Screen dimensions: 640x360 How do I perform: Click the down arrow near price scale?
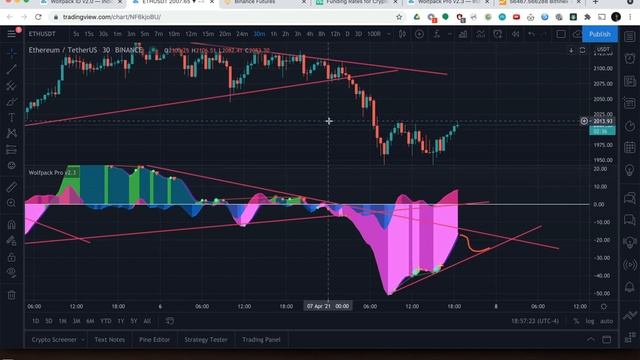click(571, 50)
